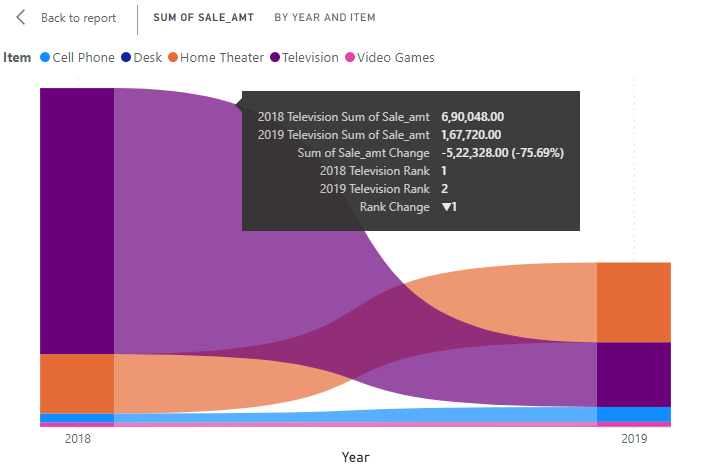Viewport: 709px width, 468px height.
Task: Click the 2018 x-axis label
Action: (77, 439)
